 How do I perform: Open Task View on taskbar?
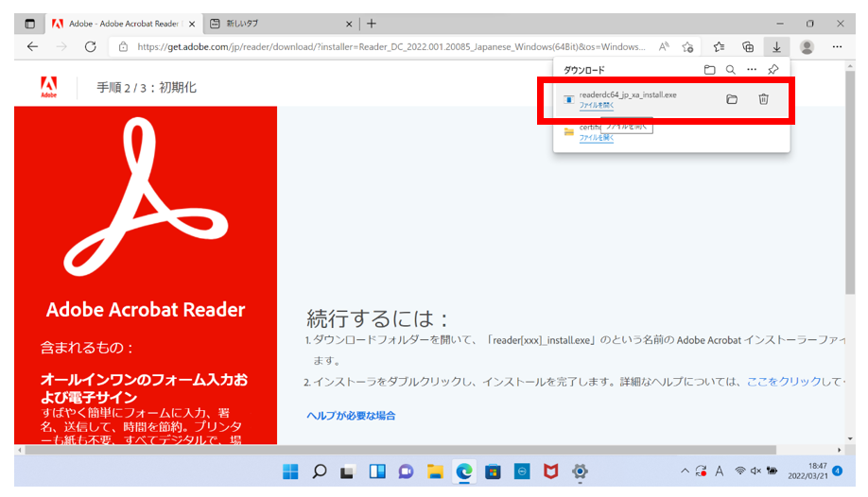tap(348, 472)
